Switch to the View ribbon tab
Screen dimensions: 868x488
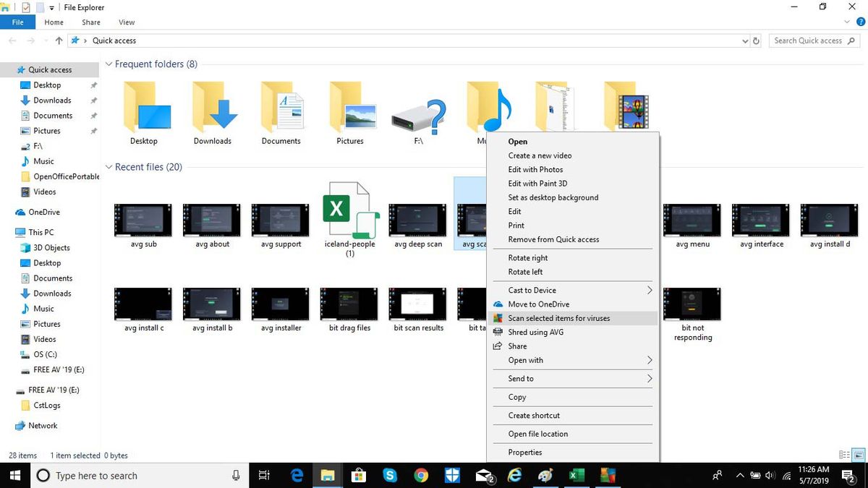coord(127,22)
